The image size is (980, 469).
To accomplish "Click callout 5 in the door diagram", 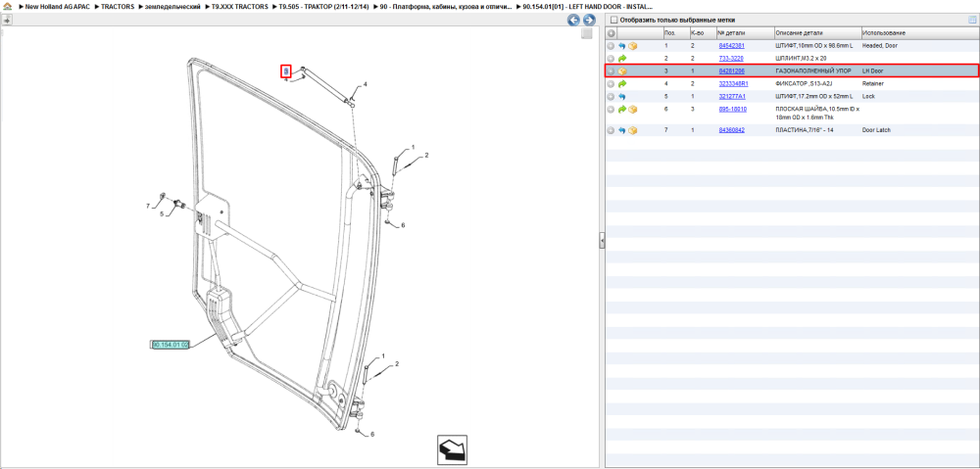I will (161, 214).
